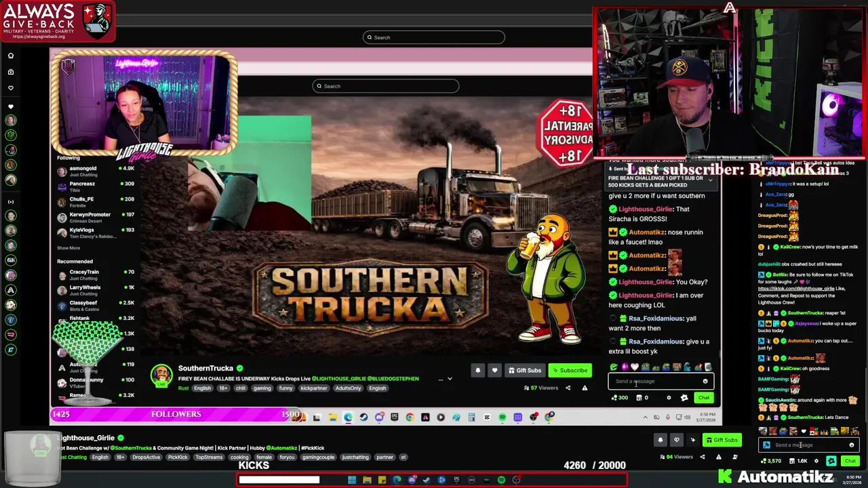Click heart follow icon on SouthernTrucka channel
This screenshot has height=488, width=868.
(x=494, y=370)
